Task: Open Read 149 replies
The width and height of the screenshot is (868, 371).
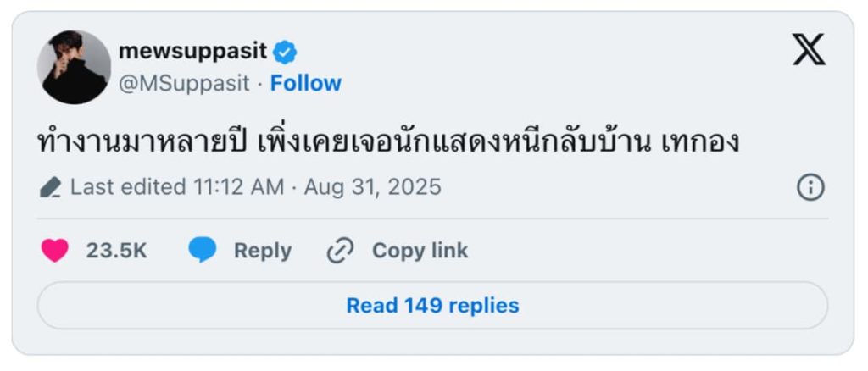Action: click(x=432, y=305)
